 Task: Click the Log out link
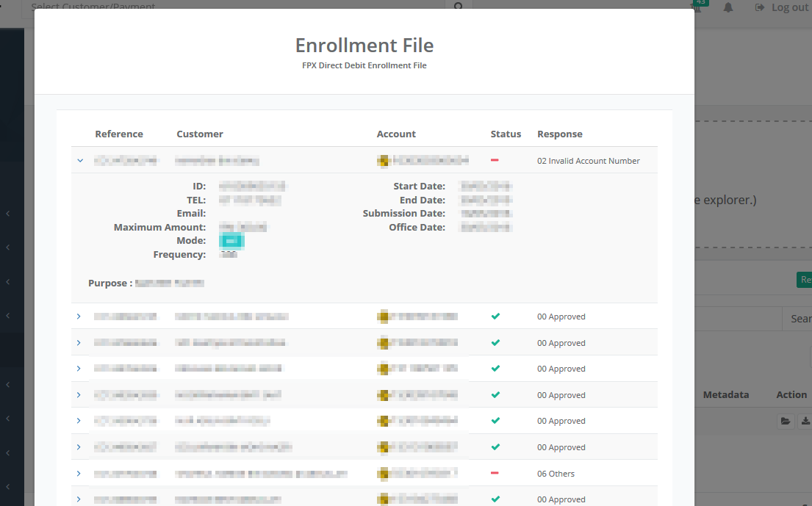[x=782, y=7]
